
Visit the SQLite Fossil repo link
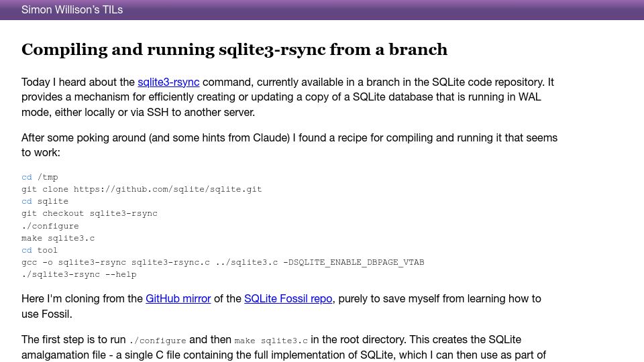(288, 298)
